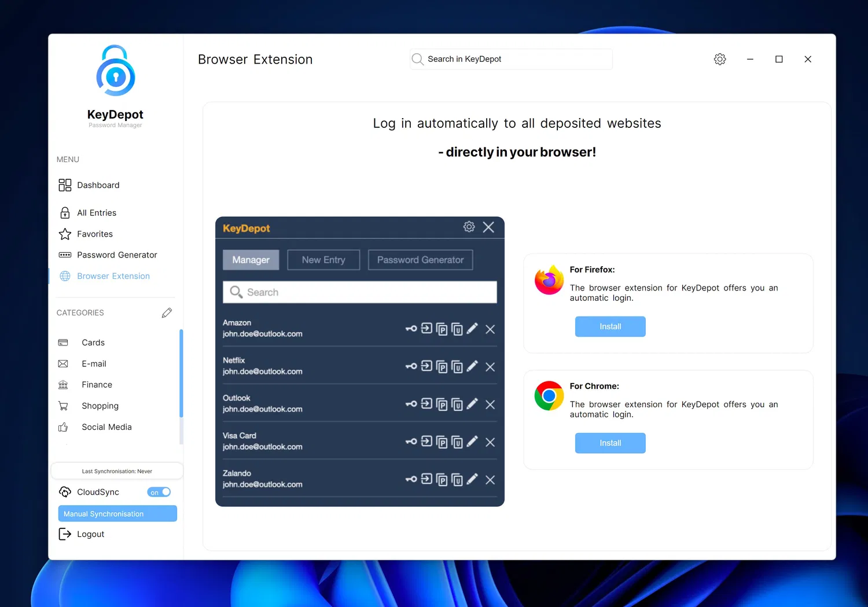The height and width of the screenshot is (607, 868).
Task: Click the Manual Synchronisation button
Action: click(117, 514)
